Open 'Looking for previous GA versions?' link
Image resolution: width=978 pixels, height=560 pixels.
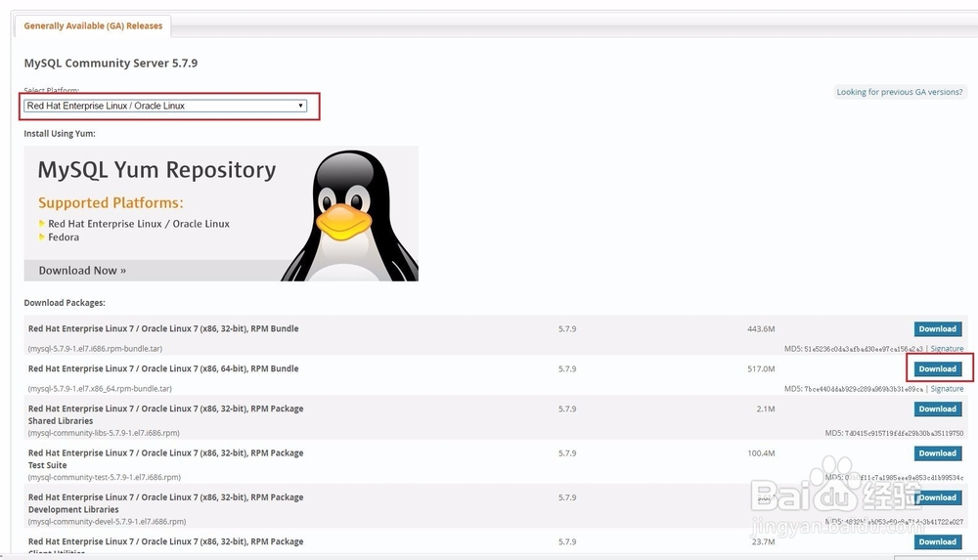click(x=900, y=92)
